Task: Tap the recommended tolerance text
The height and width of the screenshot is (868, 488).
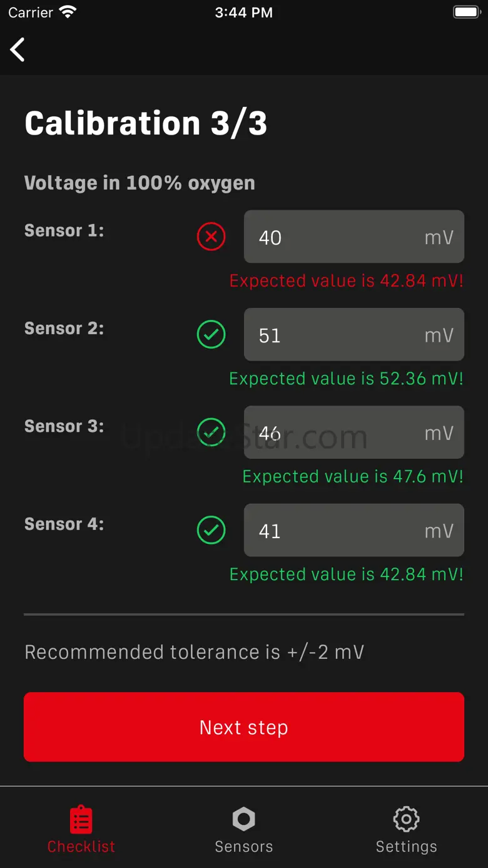Action: pyautogui.click(x=194, y=652)
